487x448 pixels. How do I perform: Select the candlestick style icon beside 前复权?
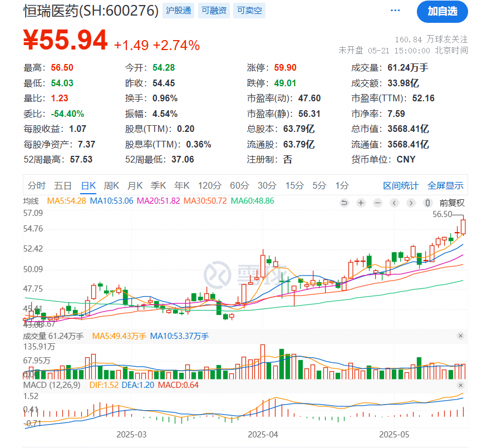point(427,203)
